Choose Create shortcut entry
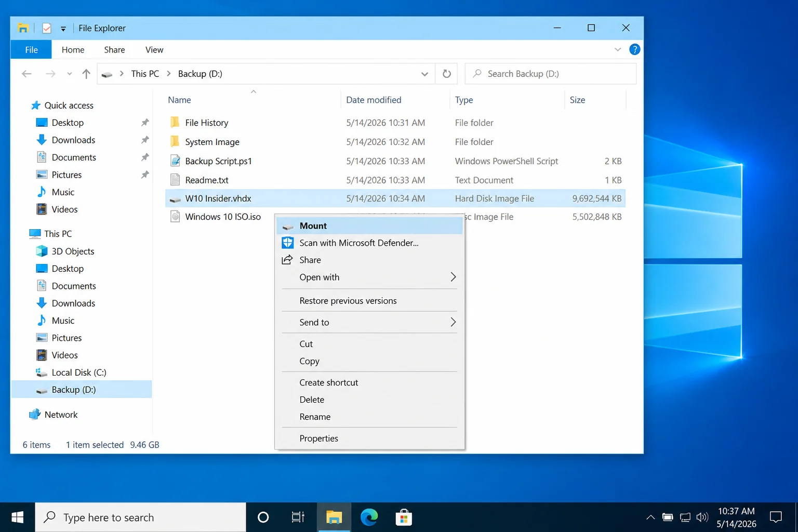798x532 pixels. 369,382
